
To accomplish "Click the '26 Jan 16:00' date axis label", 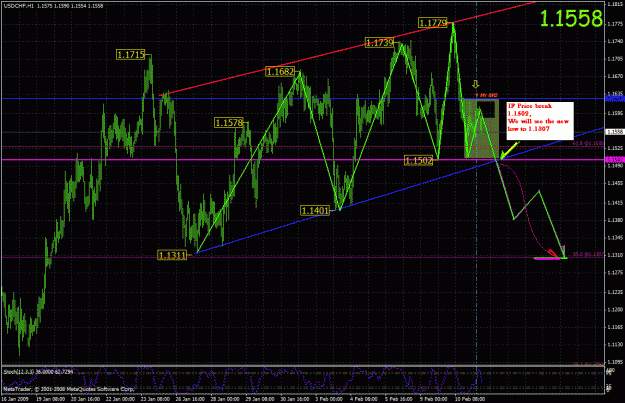I will [190, 399].
